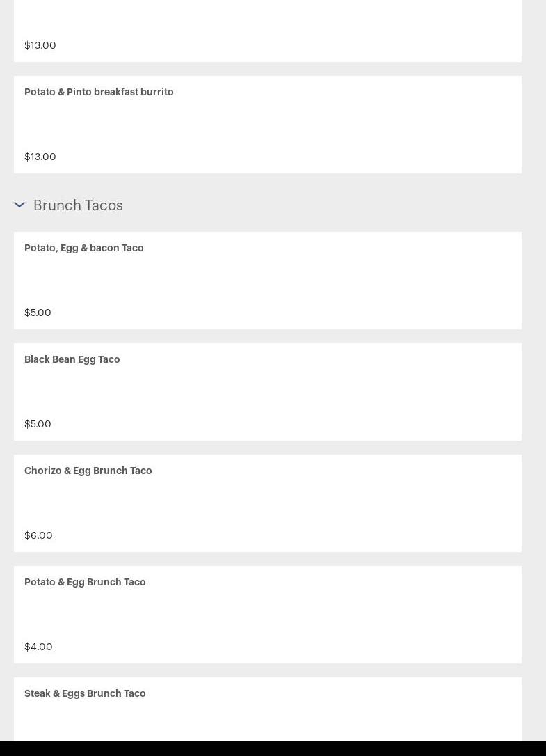Click the $13.00 price above Potato & Pinto burrito
The height and width of the screenshot is (756, 546).
40,45
